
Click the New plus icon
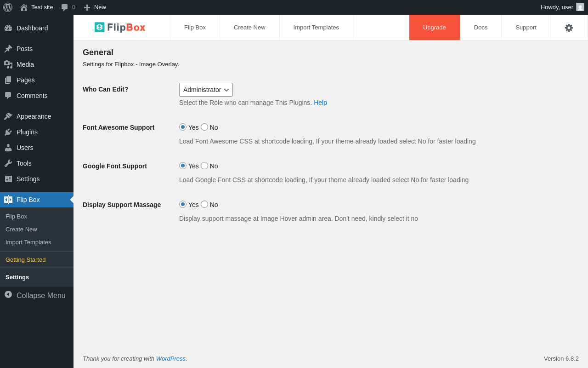coord(87,7)
